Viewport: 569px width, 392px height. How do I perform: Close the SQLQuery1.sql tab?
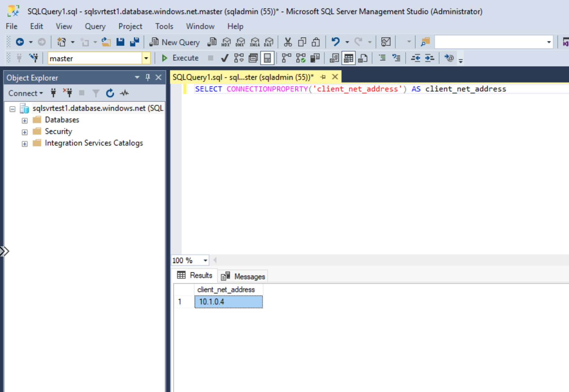(335, 77)
